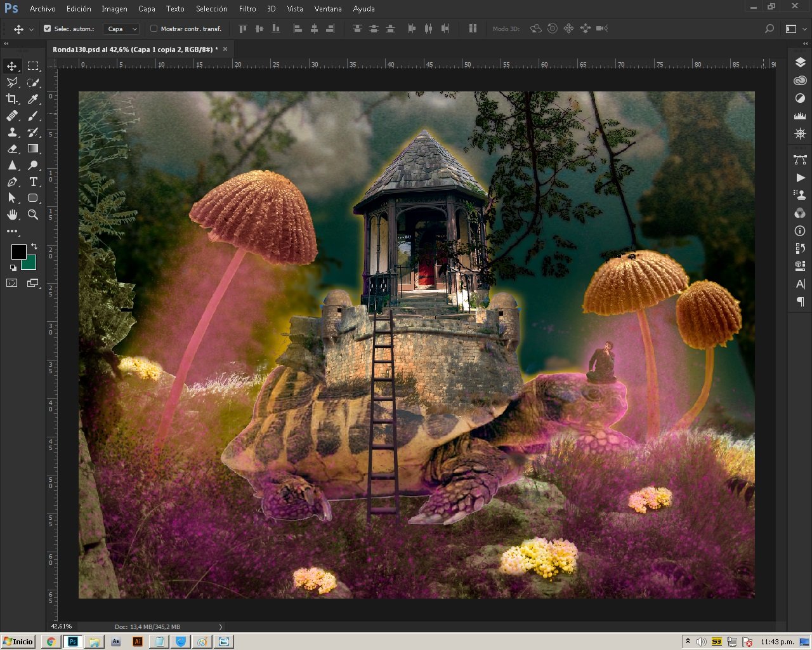812x650 pixels.
Task: Enable Mostrar contr. transf. checkbox
Action: coord(154,29)
